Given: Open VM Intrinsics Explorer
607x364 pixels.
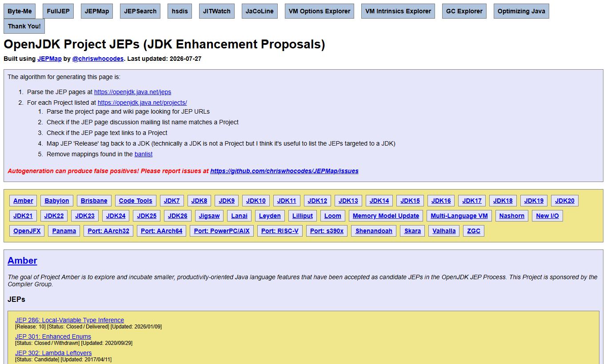Looking at the screenshot, I should coord(398,11).
